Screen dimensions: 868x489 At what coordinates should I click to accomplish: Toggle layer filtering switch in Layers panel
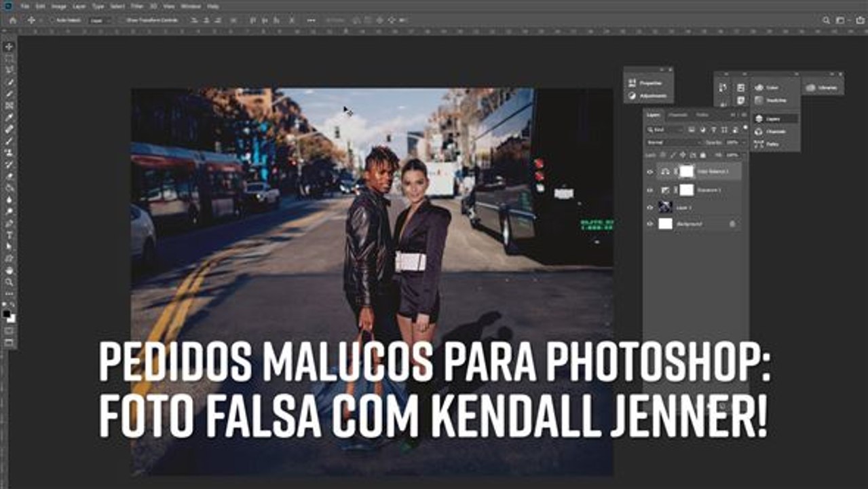(x=745, y=128)
